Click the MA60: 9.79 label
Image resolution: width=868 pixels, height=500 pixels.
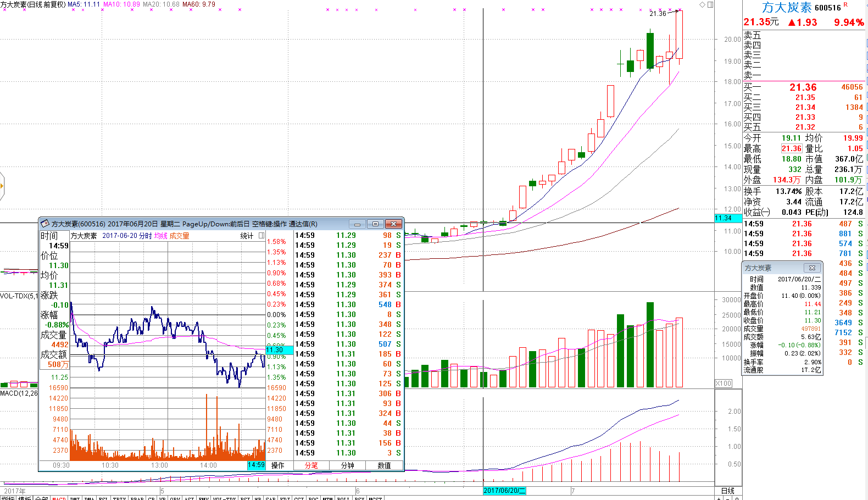pyautogui.click(x=199, y=4)
